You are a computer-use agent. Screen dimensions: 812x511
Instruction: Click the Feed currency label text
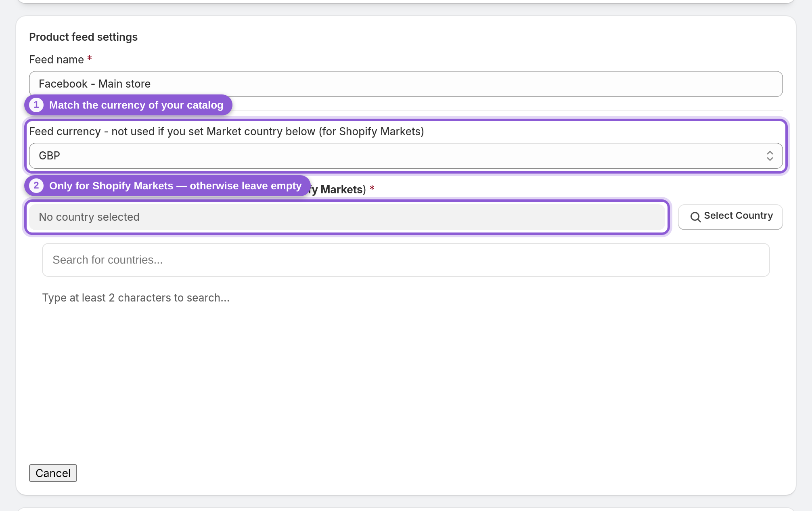[226, 132]
